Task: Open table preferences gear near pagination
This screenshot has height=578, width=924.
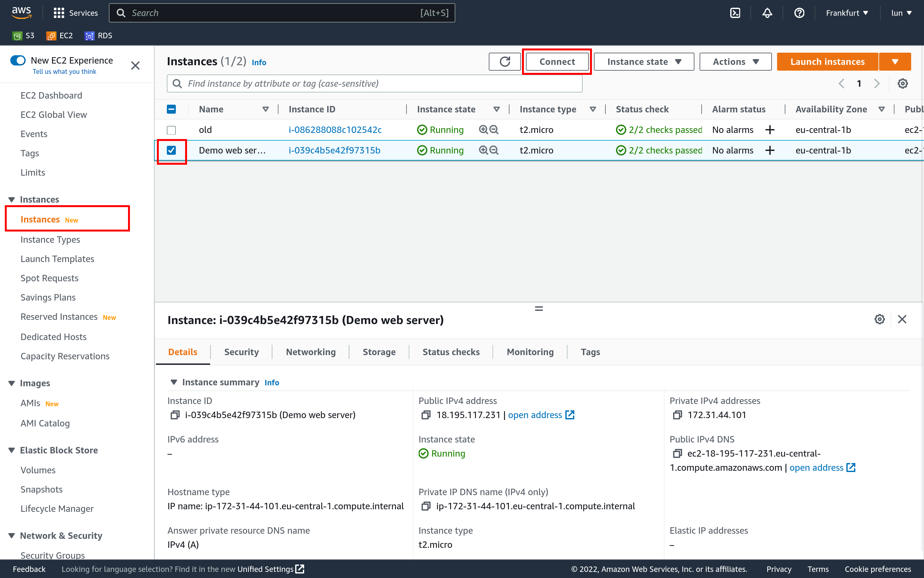Action: coord(903,83)
